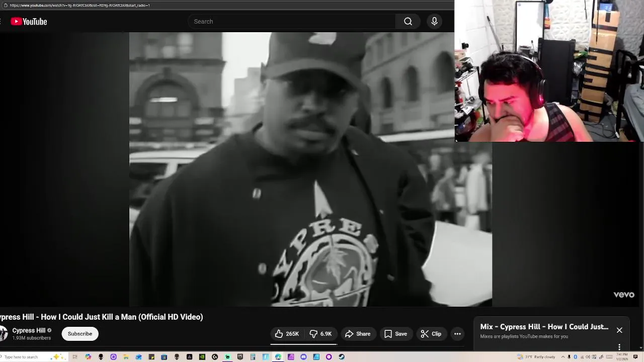Focus the YouTube search field
The image size is (644, 362).
click(x=292, y=22)
